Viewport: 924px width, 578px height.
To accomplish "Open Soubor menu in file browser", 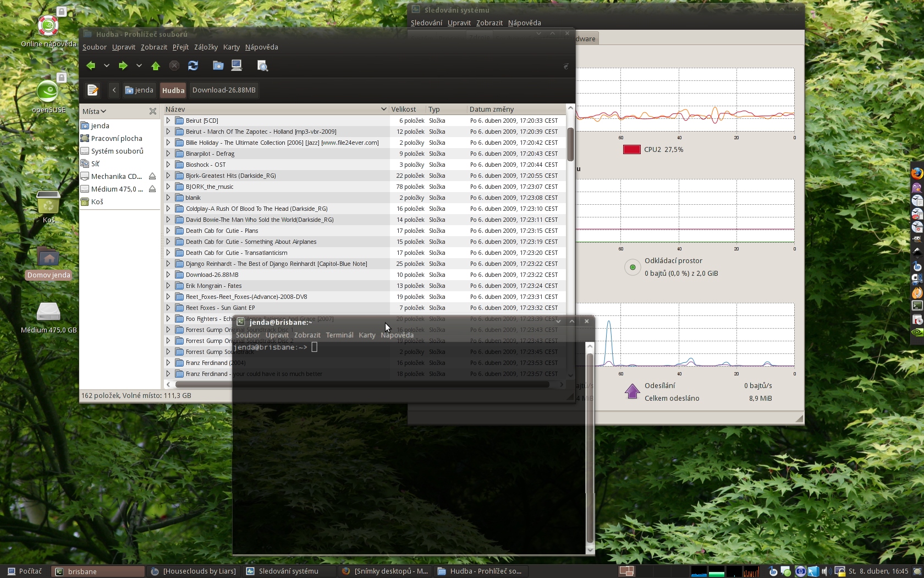I will 95,47.
